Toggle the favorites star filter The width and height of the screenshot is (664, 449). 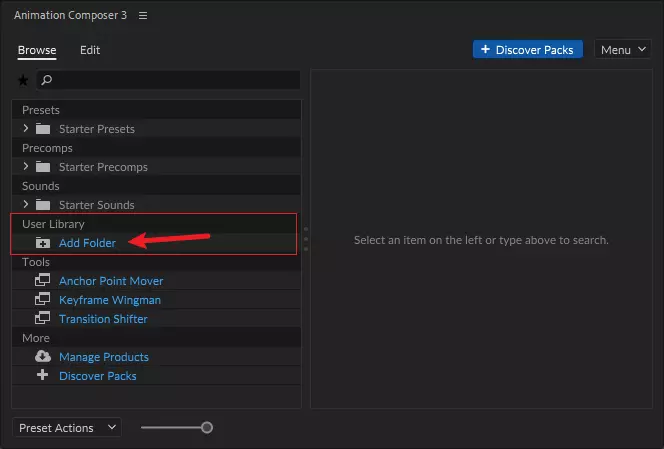pos(23,80)
